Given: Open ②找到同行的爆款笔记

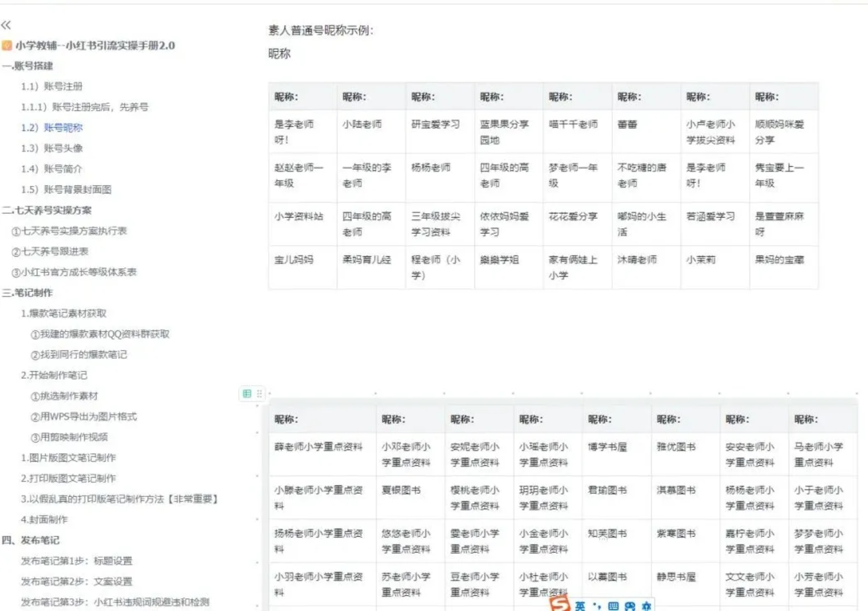Looking at the screenshot, I should coord(79,354).
